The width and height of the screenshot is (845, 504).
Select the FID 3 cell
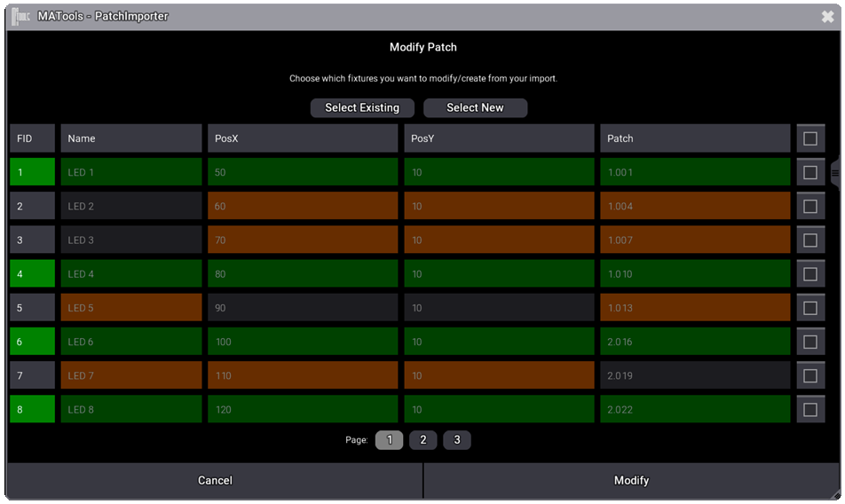click(x=32, y=240)
